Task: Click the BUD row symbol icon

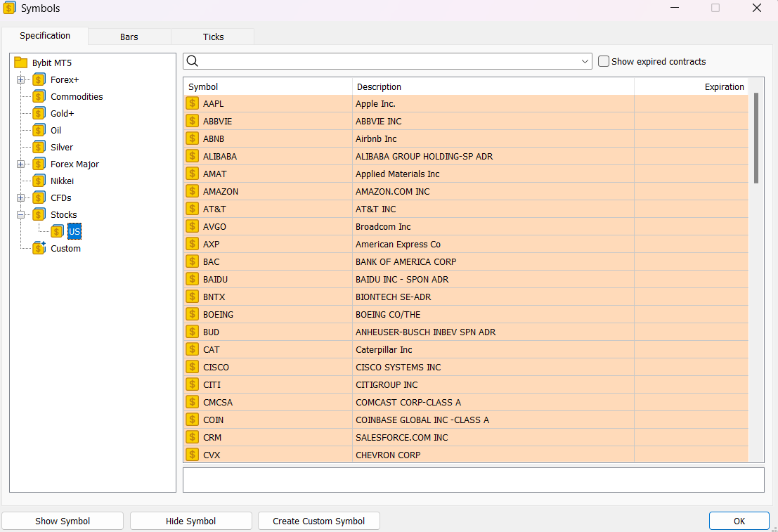Action: (x=192, y=332)
